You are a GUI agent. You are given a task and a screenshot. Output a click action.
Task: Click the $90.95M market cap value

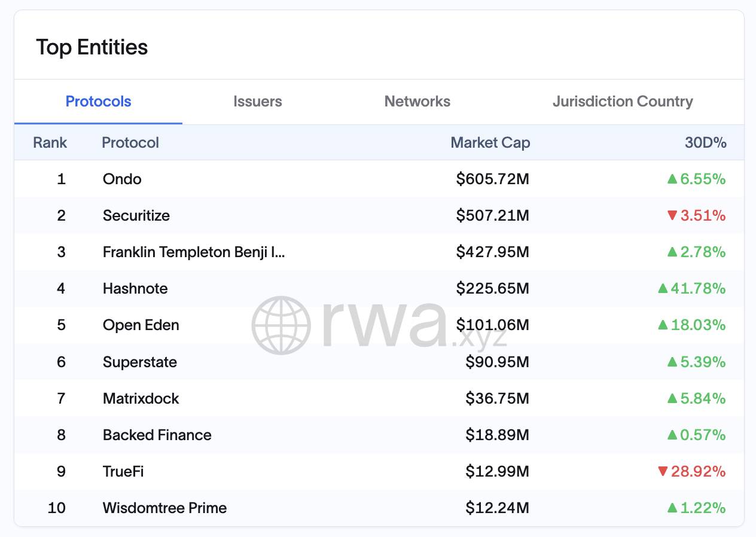click(x=498, y=362)
